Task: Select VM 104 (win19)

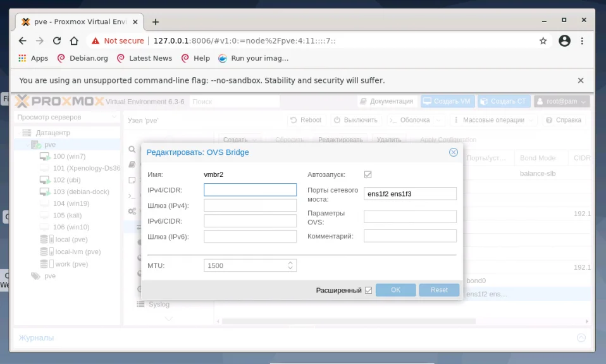Action: pyautogui.click(x=71, y=203)
